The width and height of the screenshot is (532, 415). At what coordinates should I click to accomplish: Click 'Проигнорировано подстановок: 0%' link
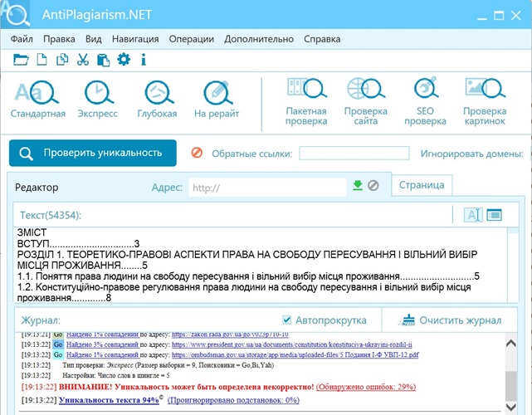233,400
